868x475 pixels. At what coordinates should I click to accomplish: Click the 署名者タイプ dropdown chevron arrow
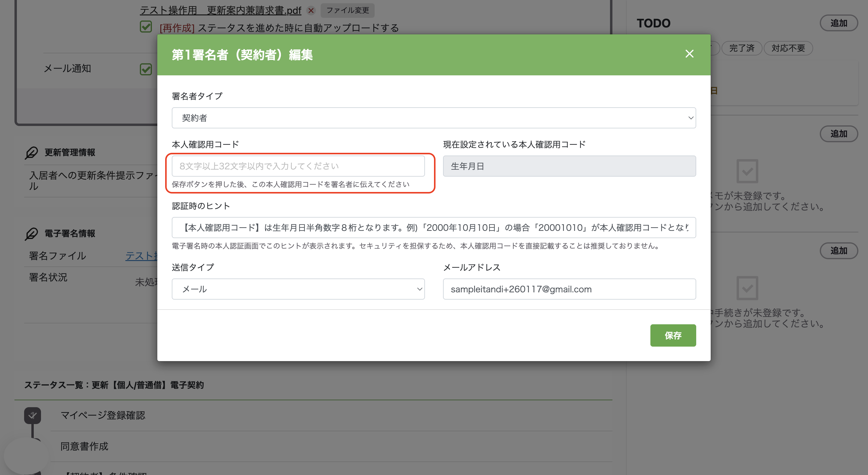691,118
